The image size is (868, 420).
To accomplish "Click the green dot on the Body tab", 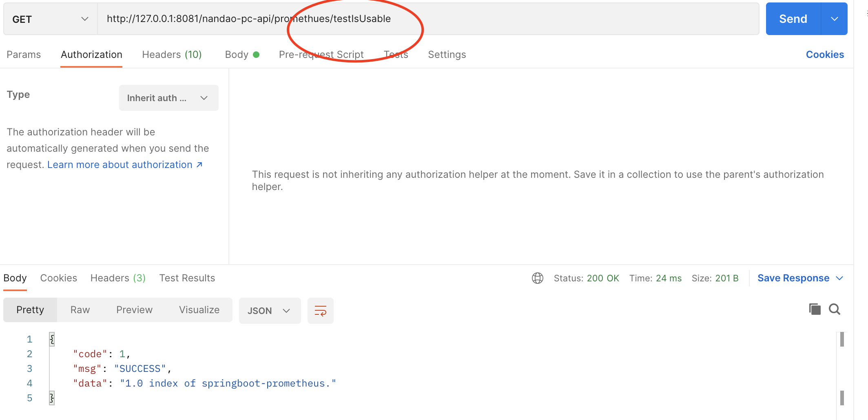I will (x=257, y=54).
